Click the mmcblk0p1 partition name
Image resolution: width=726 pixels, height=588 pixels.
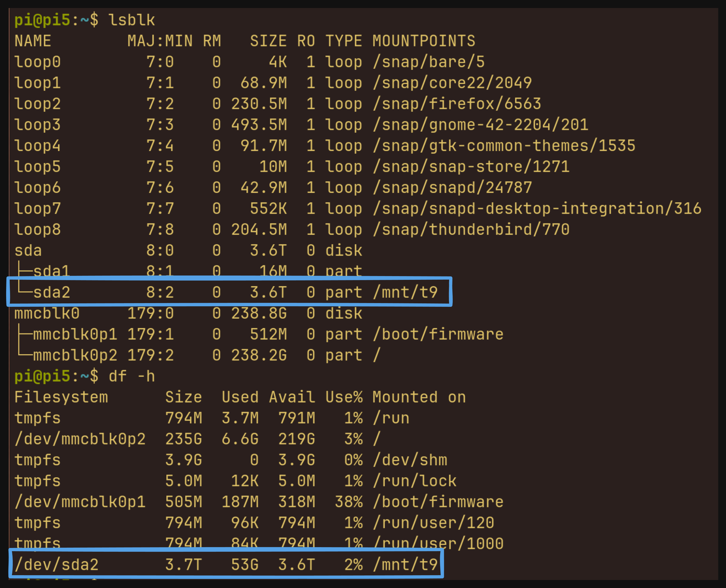(x=75, y=334)
